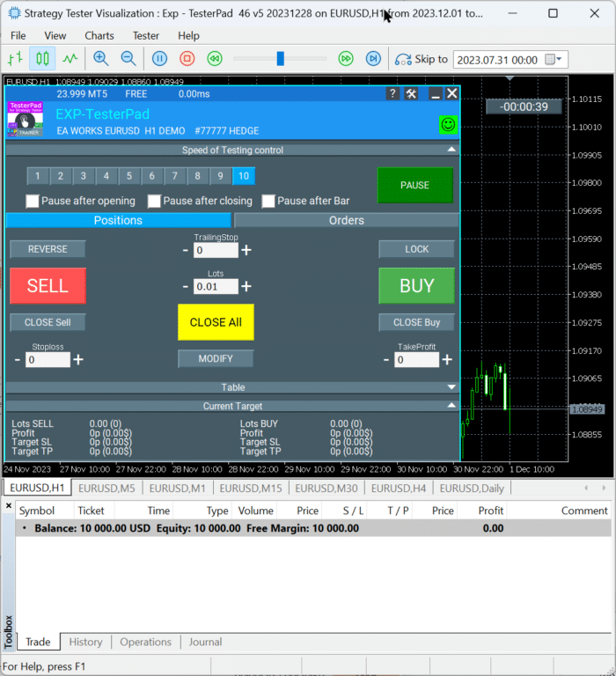Toggle Pause after closing checkbox
Image resolution: width=616 pixels, height=676 pixels.
tap(154, 201)
